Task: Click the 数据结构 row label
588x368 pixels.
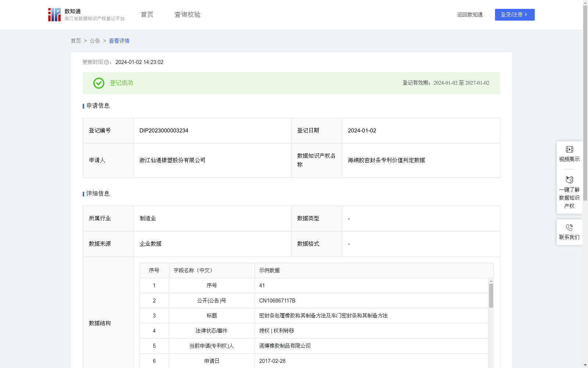Action: click(x=100, y=323)
